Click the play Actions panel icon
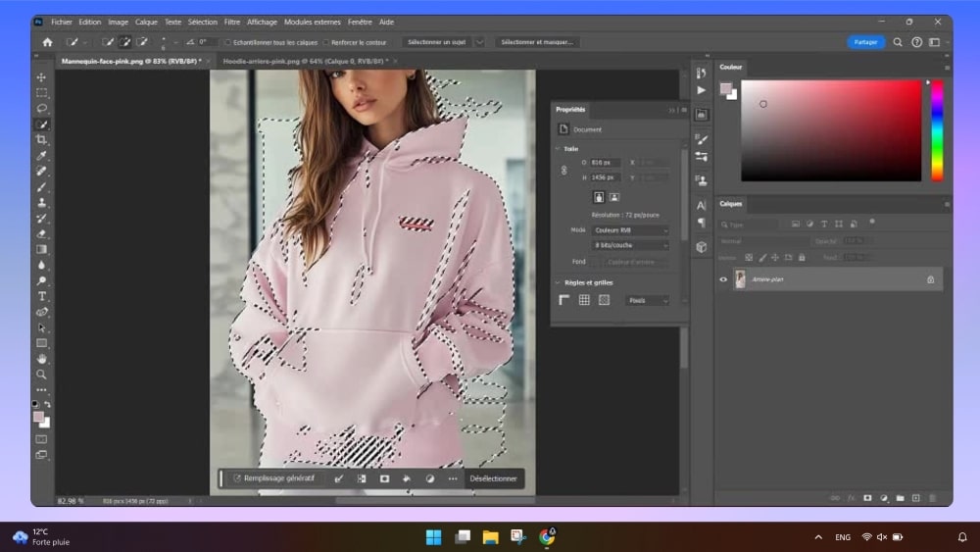Viewport: 980px width, 552px height. coord(702,90)
